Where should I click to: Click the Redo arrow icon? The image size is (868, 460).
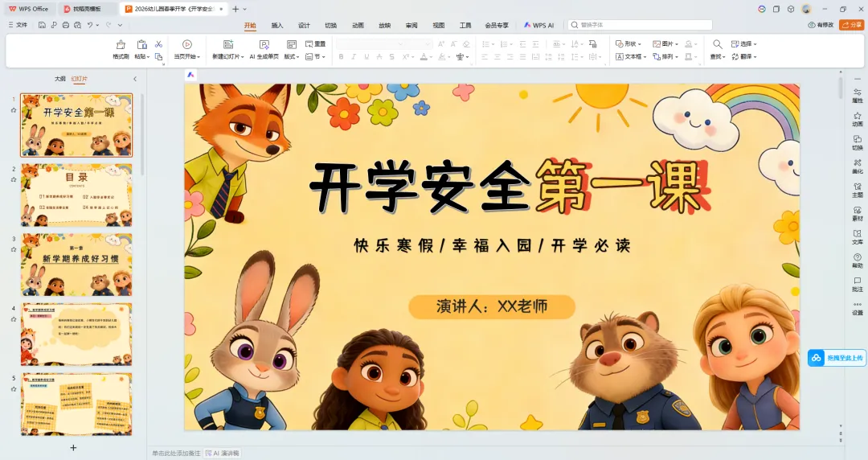click(108, 25)
